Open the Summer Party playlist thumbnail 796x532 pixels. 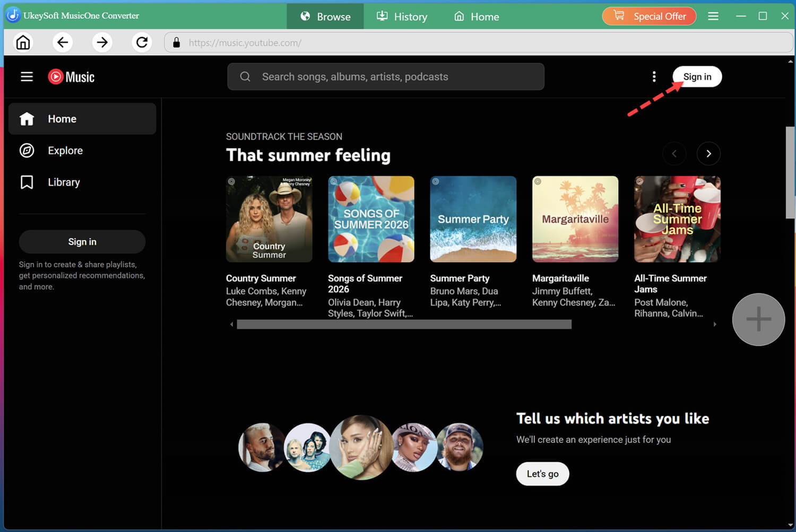coord(473,219)
